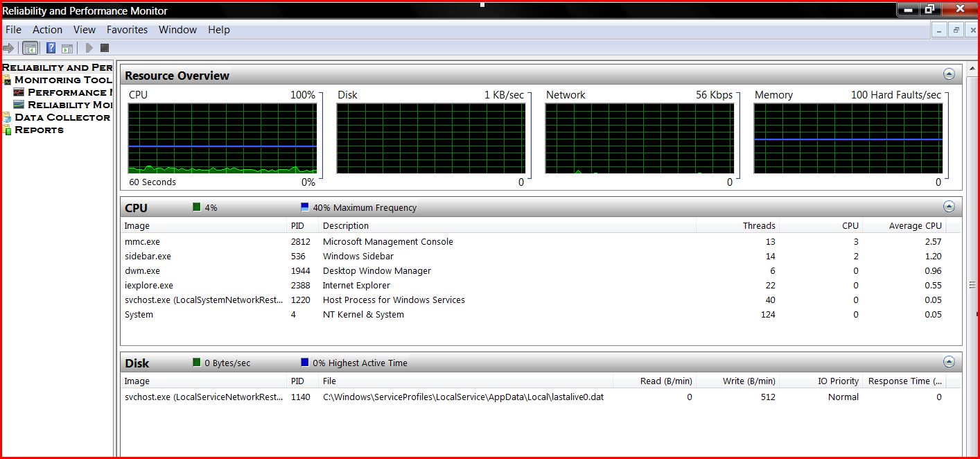Click the green 4% CPU usage swatch
Viewport: 980px width, 459px height.
(x=197, y=207)
